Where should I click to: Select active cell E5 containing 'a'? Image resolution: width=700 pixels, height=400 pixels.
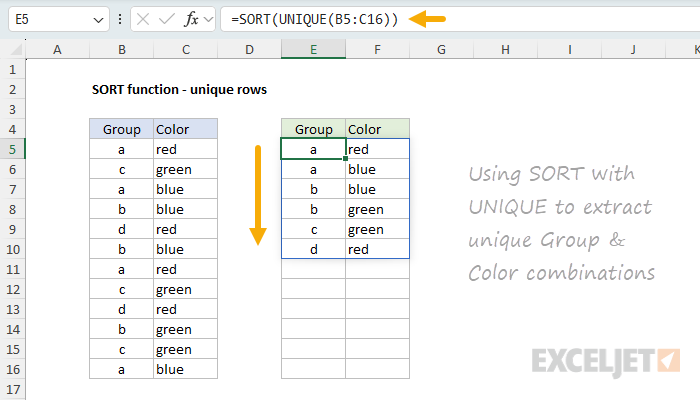313,149
